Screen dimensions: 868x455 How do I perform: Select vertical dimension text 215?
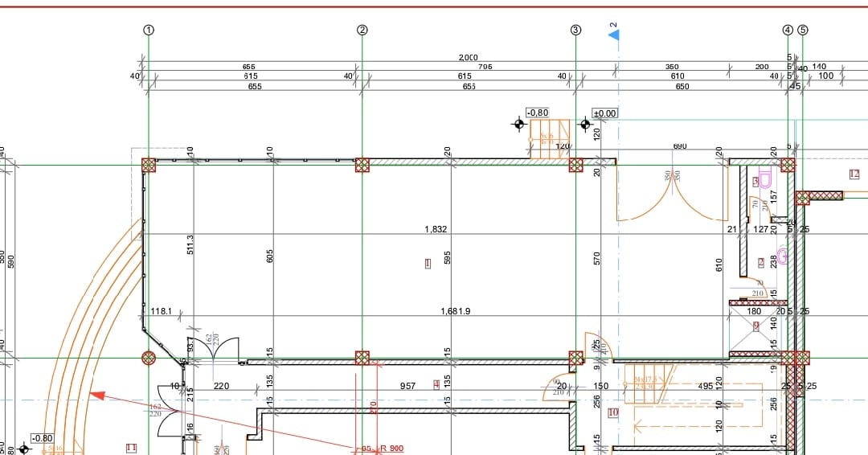pos(190,395)
